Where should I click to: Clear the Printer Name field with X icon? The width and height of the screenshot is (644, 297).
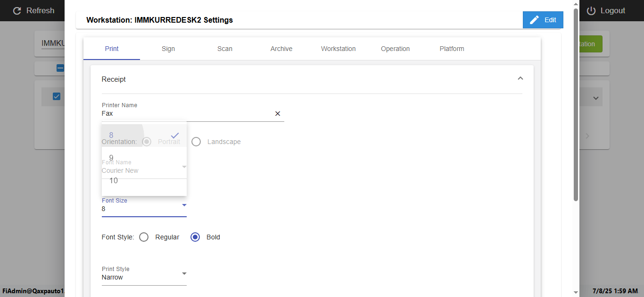[x=278, y=113]
